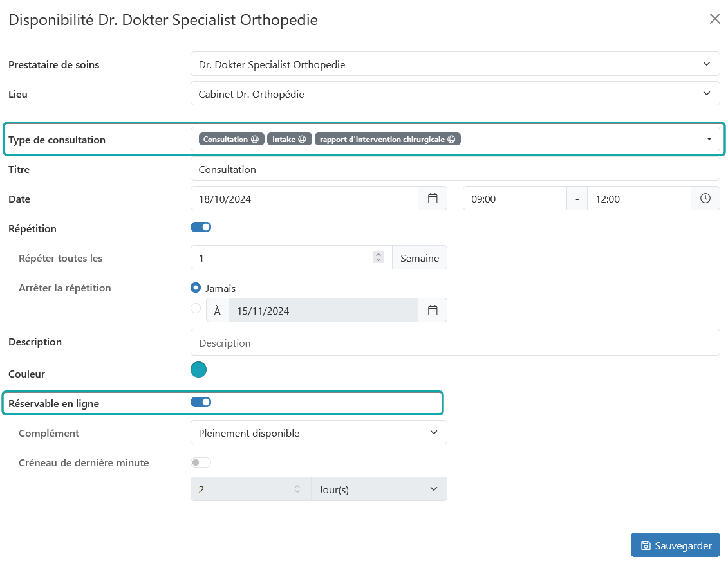Screen dimensions: 728x566
Task: Open the Lieu dropdown showing Cabinet Dr. Orthopédie
Action: 455,94
